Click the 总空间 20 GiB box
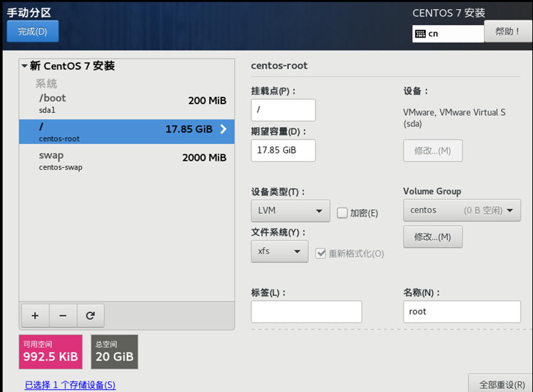The height and width of the screenshot is (392, 533). (x=115, y=352)
